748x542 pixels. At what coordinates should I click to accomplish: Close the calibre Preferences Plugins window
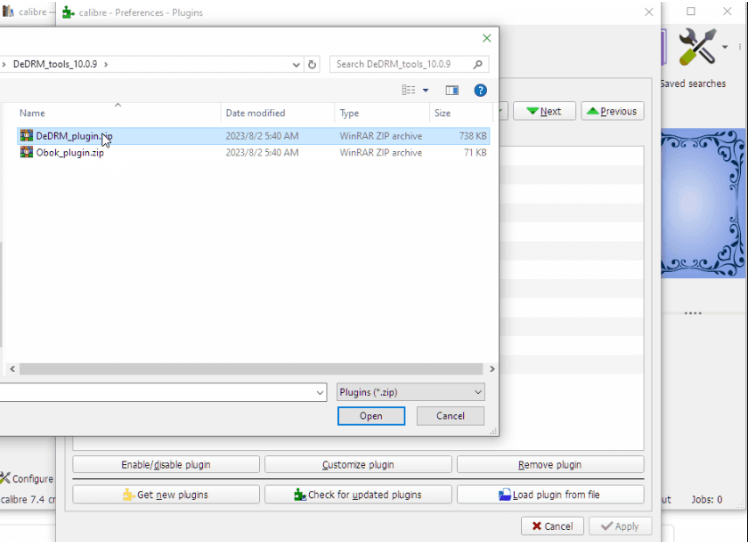pos(649,12)
